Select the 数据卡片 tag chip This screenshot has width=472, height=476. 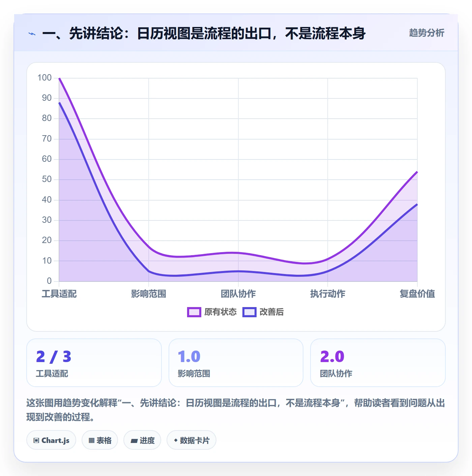pos(191,440)
